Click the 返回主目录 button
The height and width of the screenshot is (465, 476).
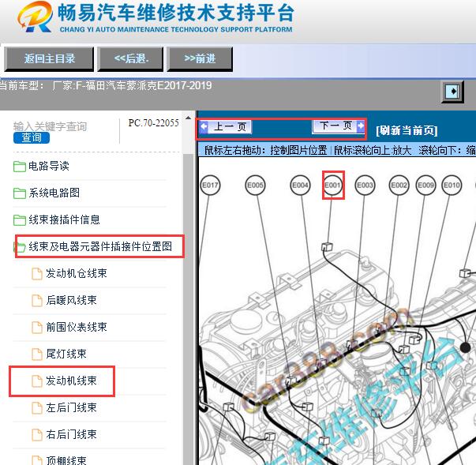(49, 58)
